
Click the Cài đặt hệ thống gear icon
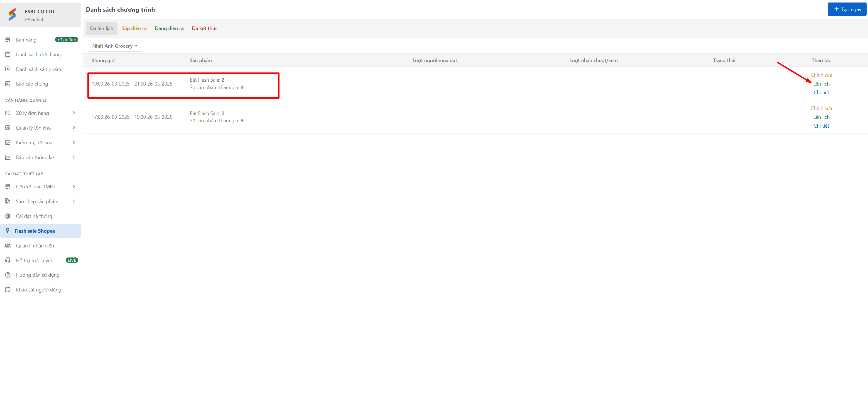click(x=8, y=216)
